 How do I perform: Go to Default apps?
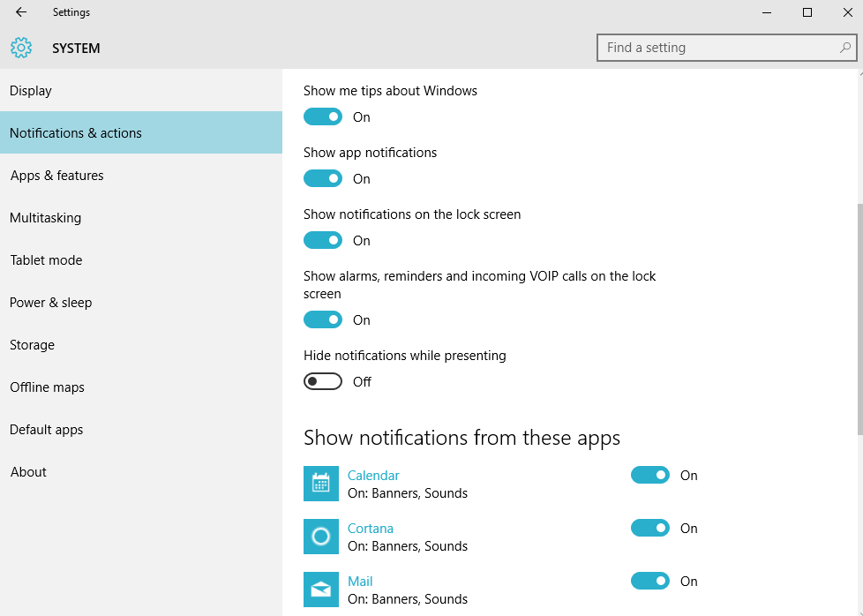[x=141, y=430]
